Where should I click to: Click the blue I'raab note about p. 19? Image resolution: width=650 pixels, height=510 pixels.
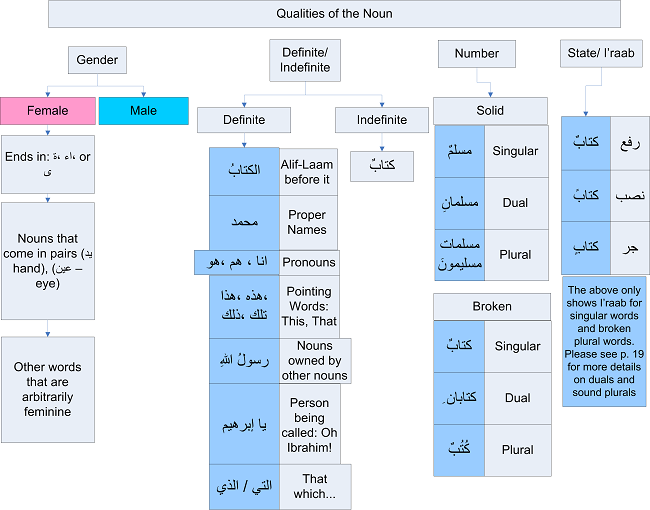pyautogui.click(x=605, y=342)
